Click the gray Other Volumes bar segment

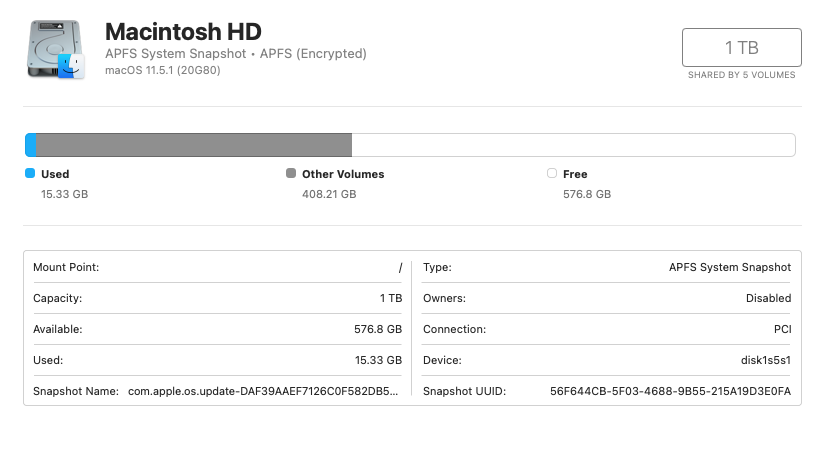point(194,145)
